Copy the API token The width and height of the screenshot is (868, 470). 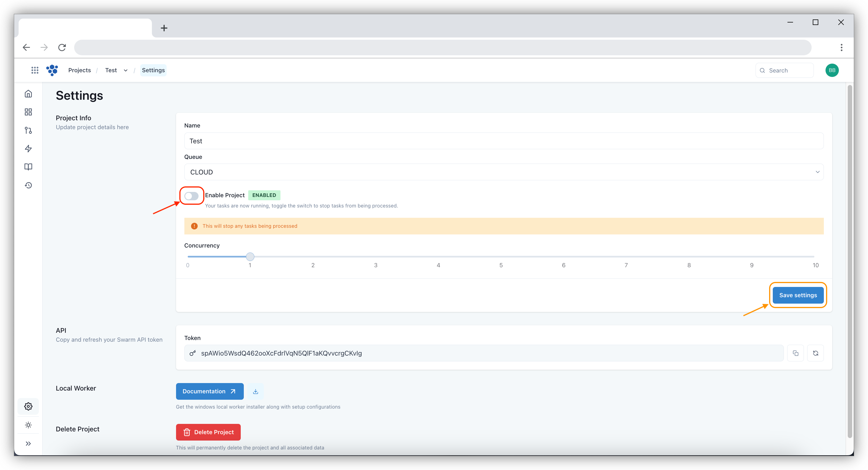[x=795, y=353]
